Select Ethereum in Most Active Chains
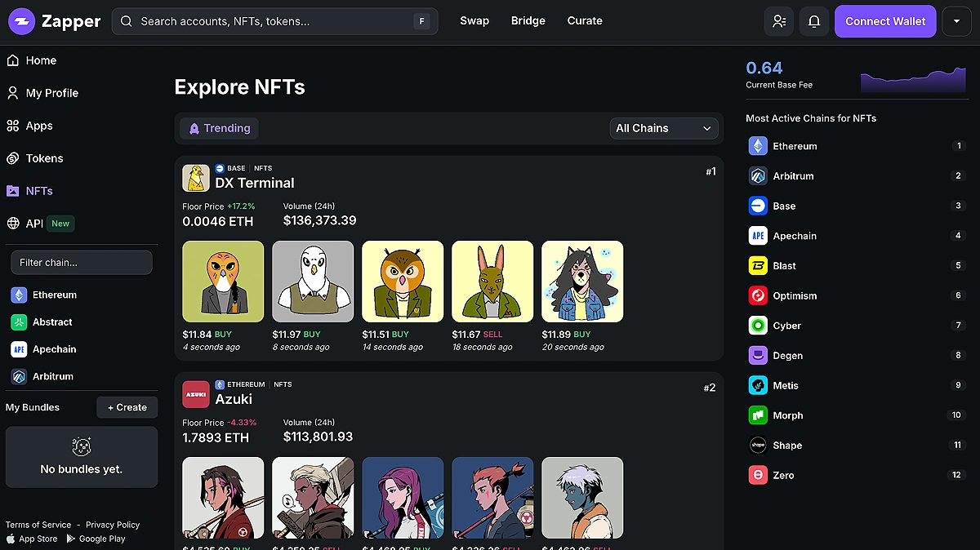This screenshot has width=980, height=550. pos(795,146)
